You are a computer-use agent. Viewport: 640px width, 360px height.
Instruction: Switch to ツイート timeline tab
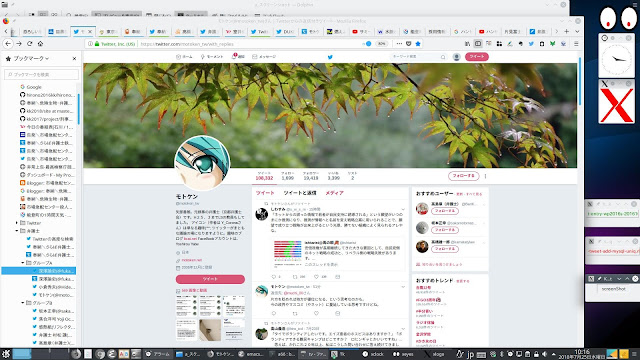pyautogui.click(x=265, y=193)
